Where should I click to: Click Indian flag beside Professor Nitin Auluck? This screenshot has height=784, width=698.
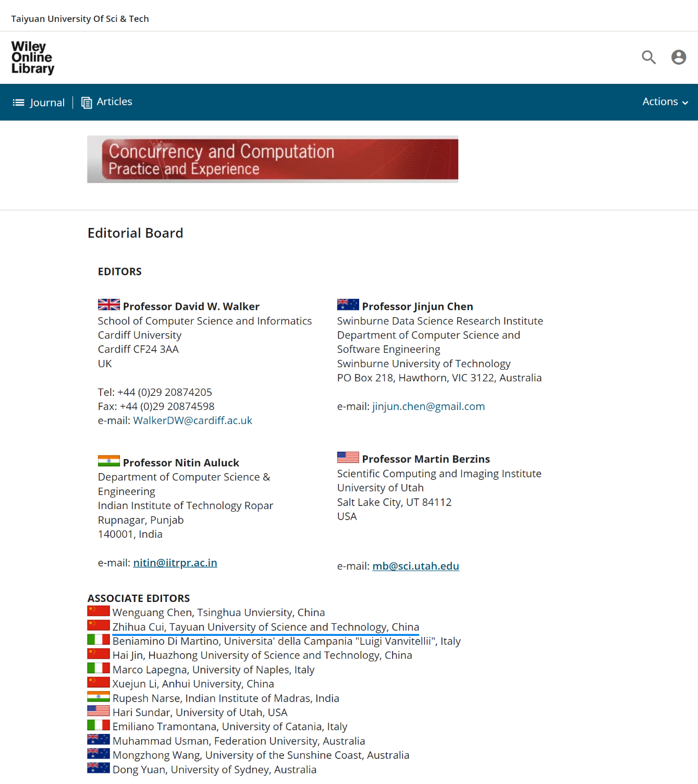109,461
